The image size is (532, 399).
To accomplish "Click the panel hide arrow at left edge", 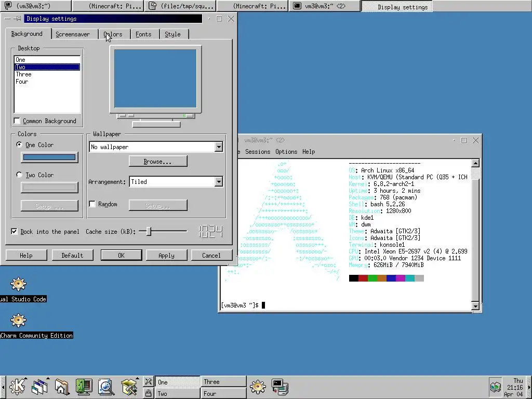I will (3, 387).
